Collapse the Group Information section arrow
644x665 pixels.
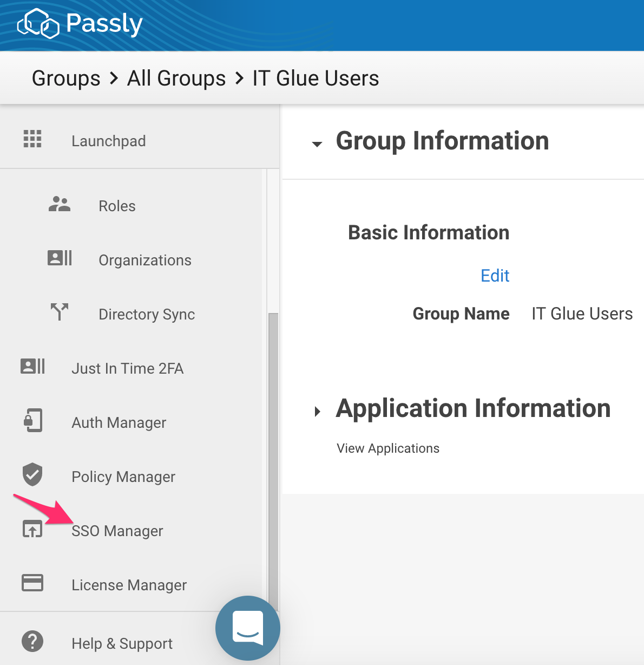click(x=317, y=144)
